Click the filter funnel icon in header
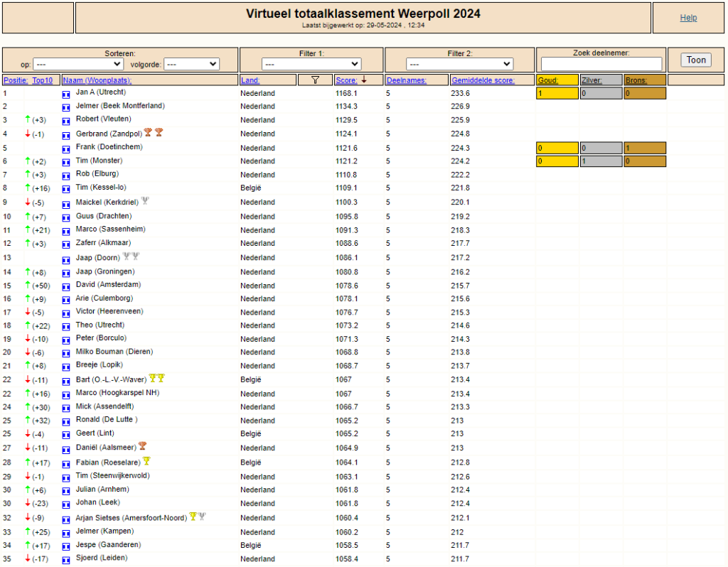The image size is (728, 567). pyautogui.click(x=315, y=80)
